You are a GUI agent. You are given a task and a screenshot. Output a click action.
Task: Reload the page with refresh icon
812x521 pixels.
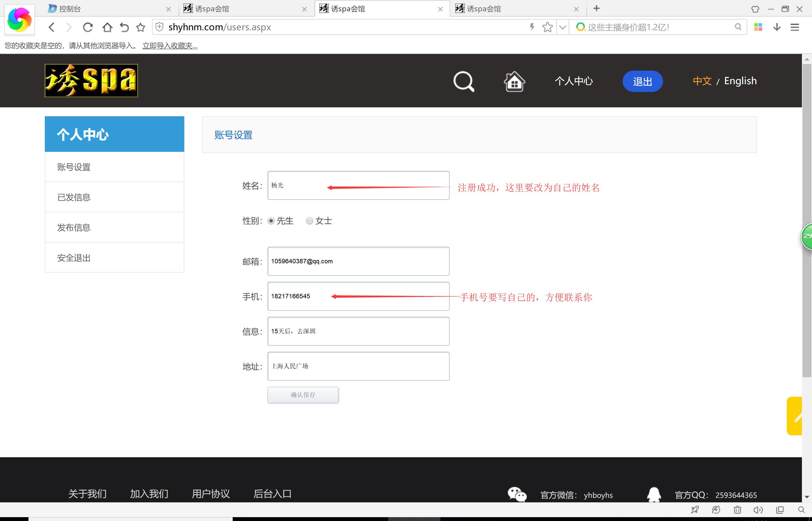[x=88, y=27]
